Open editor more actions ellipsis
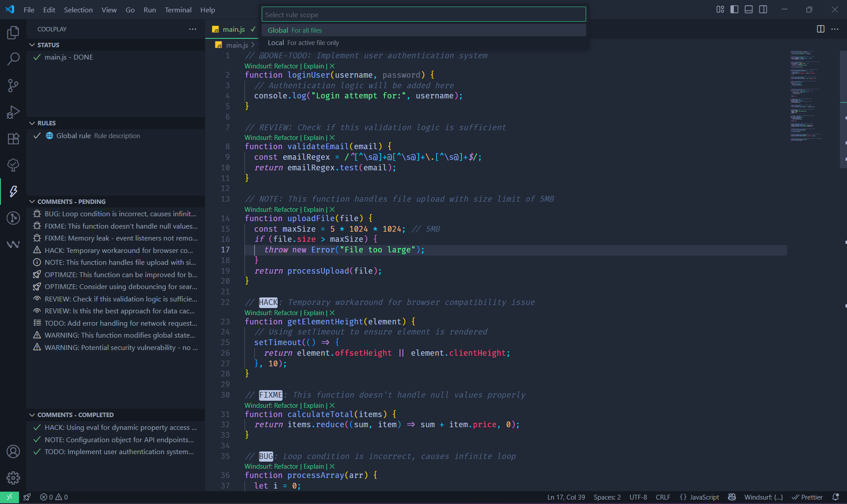Image resolution: width=847 pixels, height=504 pixels. [835, 29]
